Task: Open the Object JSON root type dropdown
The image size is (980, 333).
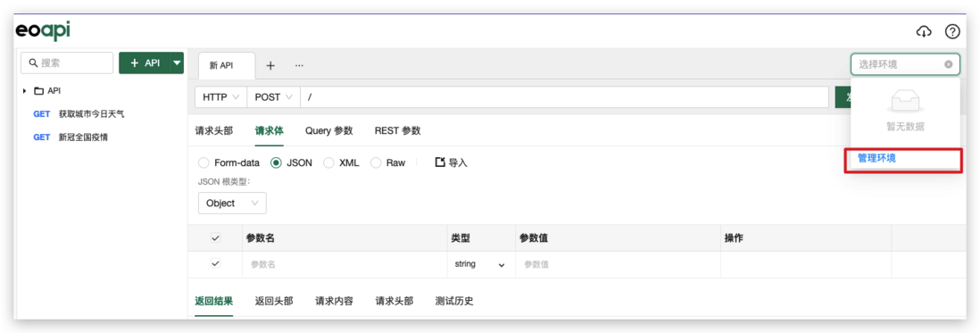Action: click(232, 203)
